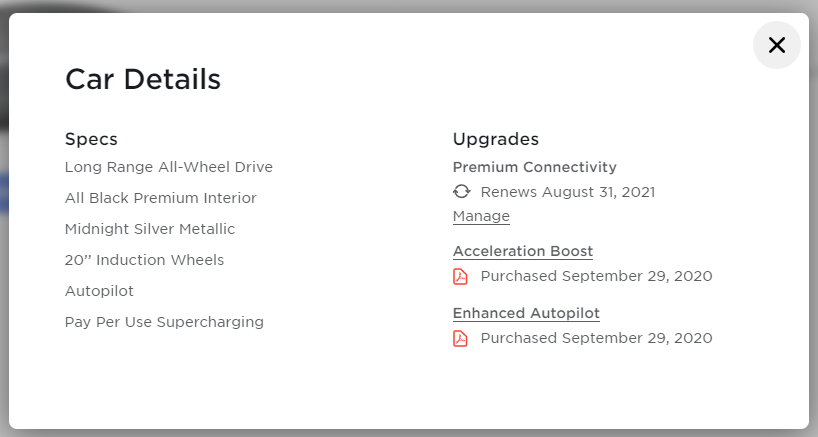The image size is (818, 437).
Task: Open PDF icon under Acceleration Boost
Action: tap(461, 276)
